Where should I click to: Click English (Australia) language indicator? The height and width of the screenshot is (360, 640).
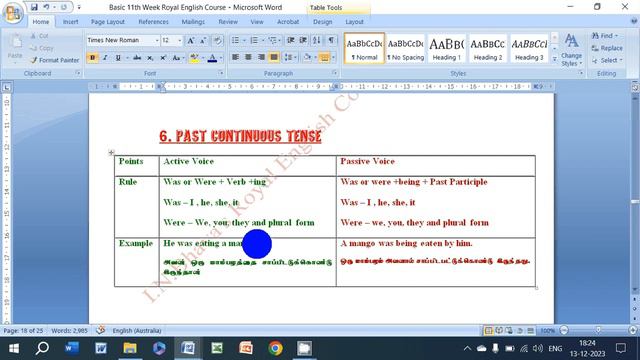tap(137, 331)
